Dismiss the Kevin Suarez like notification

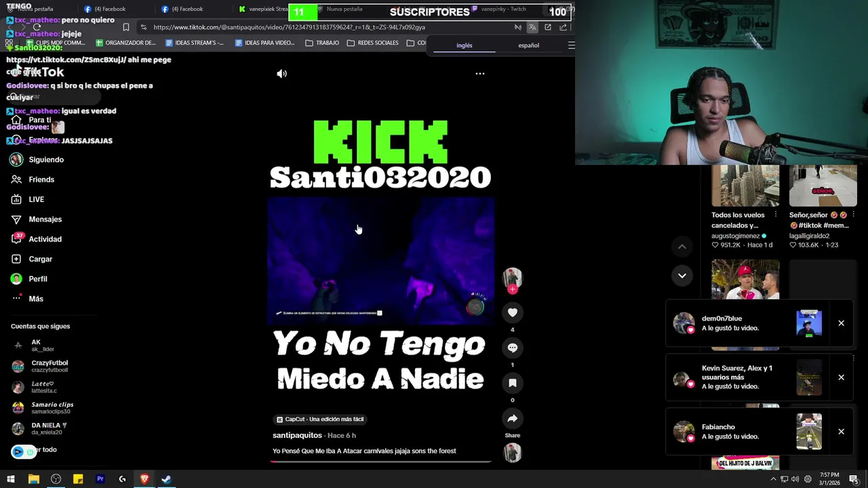(x=841, y=378)
